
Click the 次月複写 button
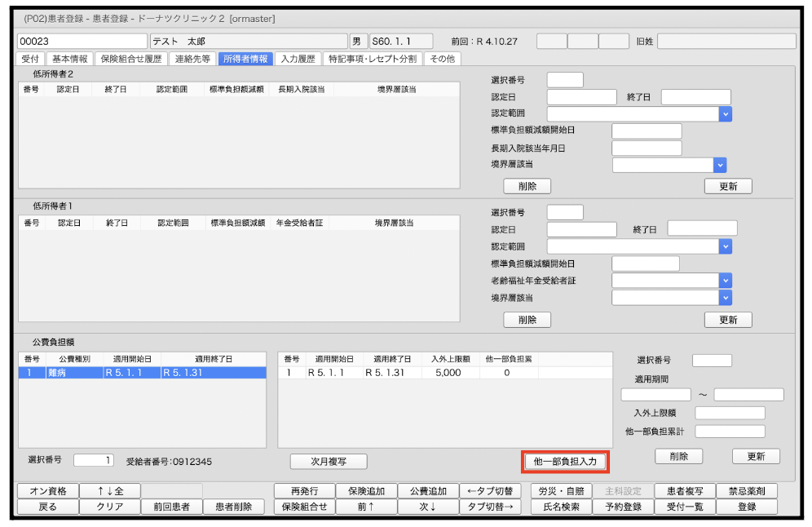[329, 461]
